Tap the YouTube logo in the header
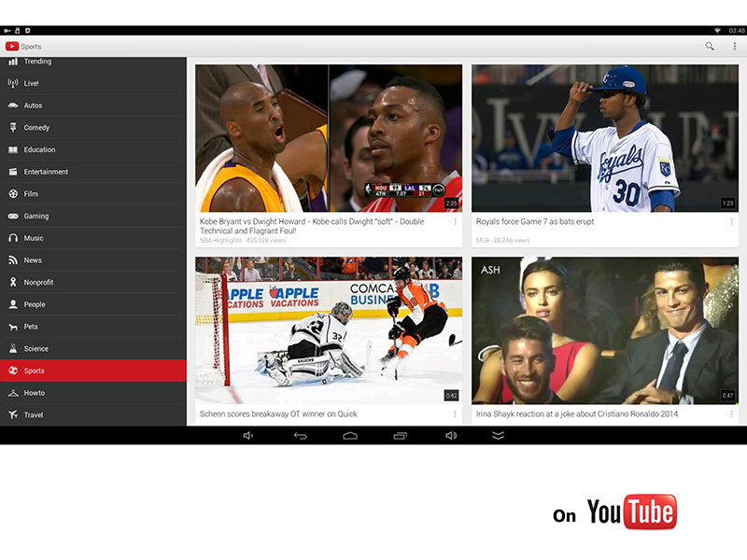This screenshot has width=747, height=560. 12,46
